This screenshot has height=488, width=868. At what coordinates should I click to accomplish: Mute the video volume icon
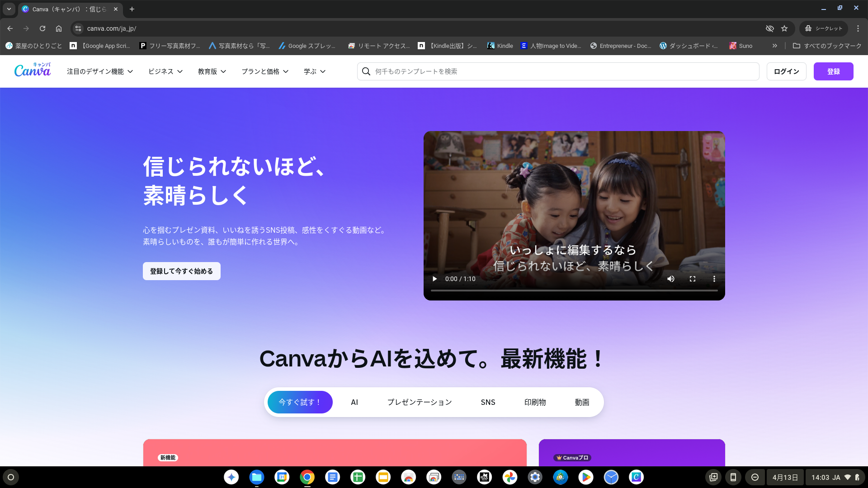tap(671, 279)
